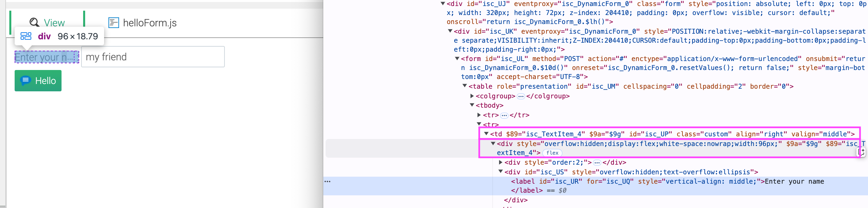Collapse the tbody element
The image size is (868, 208).
coord(472,105)
